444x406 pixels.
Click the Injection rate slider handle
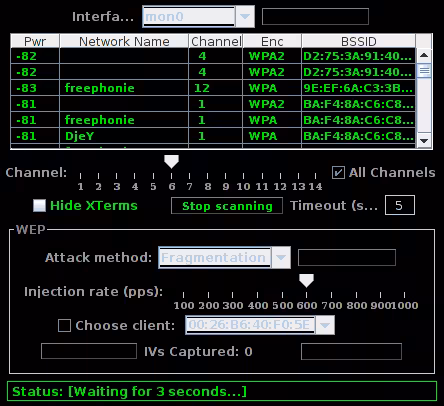tap(306, 281)
